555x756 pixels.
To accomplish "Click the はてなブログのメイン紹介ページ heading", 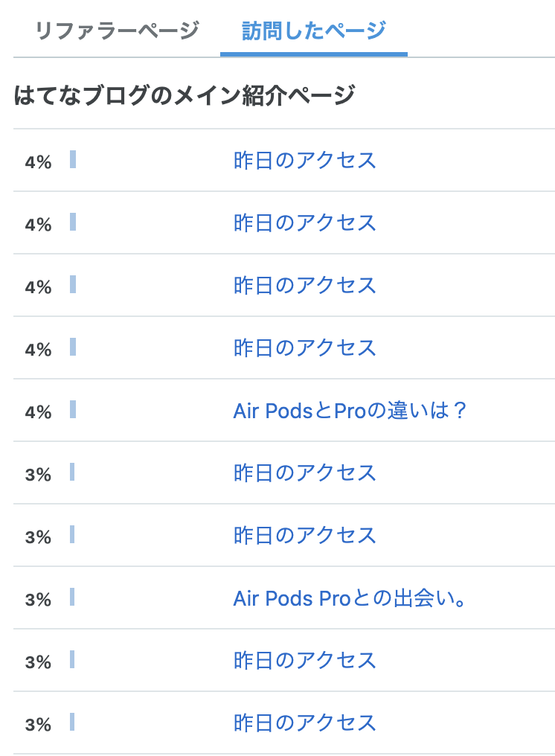I will click(185, 94).
